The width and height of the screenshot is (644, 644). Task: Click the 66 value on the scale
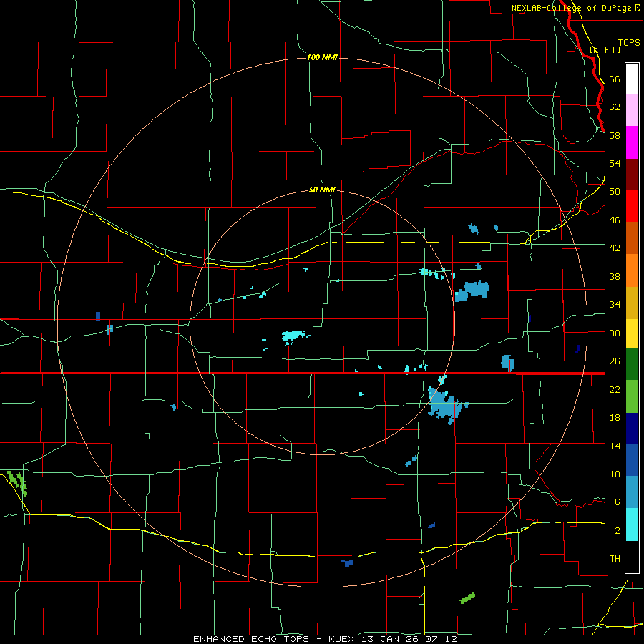tap(615, 79)
